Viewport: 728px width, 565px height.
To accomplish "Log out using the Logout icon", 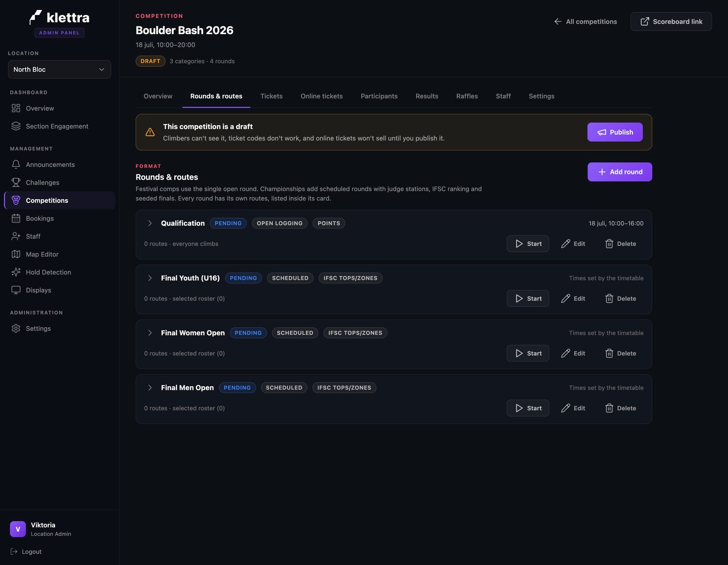I will [x=14, y=552].
